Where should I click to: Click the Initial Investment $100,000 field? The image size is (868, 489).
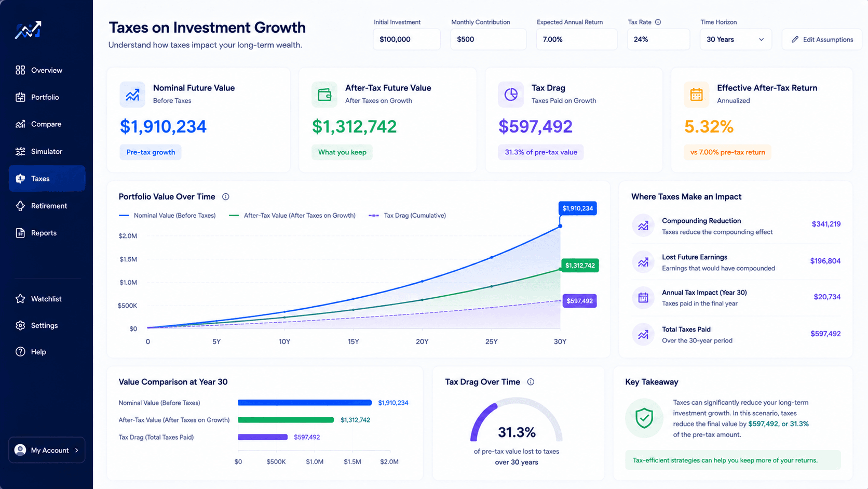(407, 39)
